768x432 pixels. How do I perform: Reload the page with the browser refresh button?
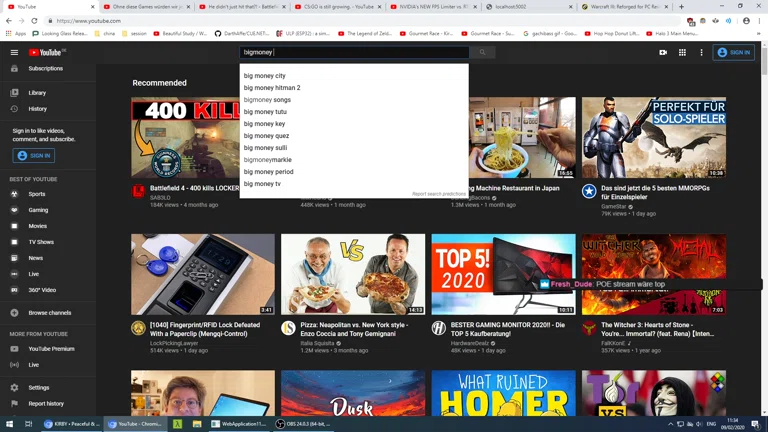tap(34, 21)
